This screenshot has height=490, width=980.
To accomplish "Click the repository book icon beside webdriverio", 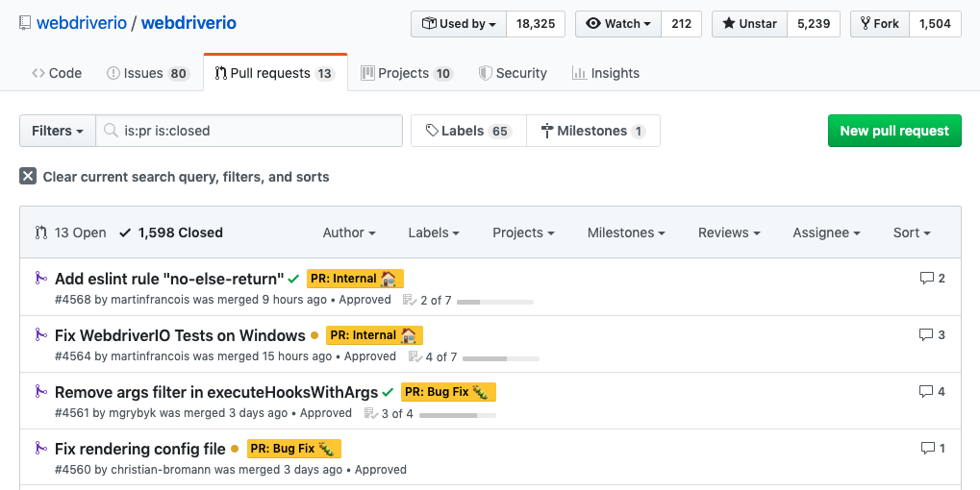I will click(x=25, y=24).
